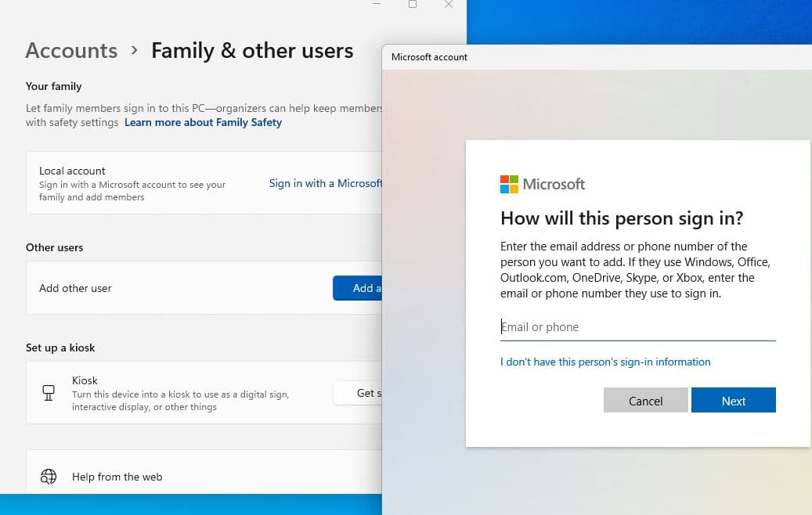Click the Microsoft wordmark text in dialog
This screenshot has height=515, width=812.
tap(554, 184)
